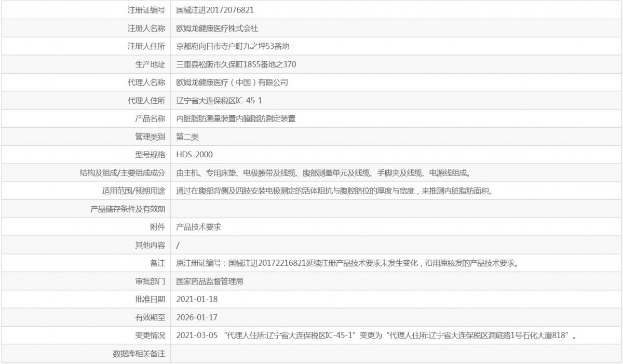Click the 备注 label
The height and width of the screenshot is (364, 623).
point(157,263)
